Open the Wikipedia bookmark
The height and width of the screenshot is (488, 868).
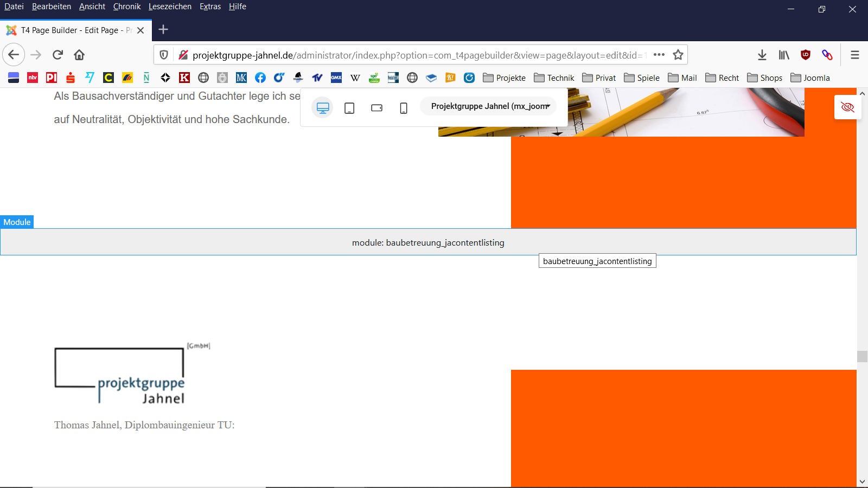(x=355, y=78)
